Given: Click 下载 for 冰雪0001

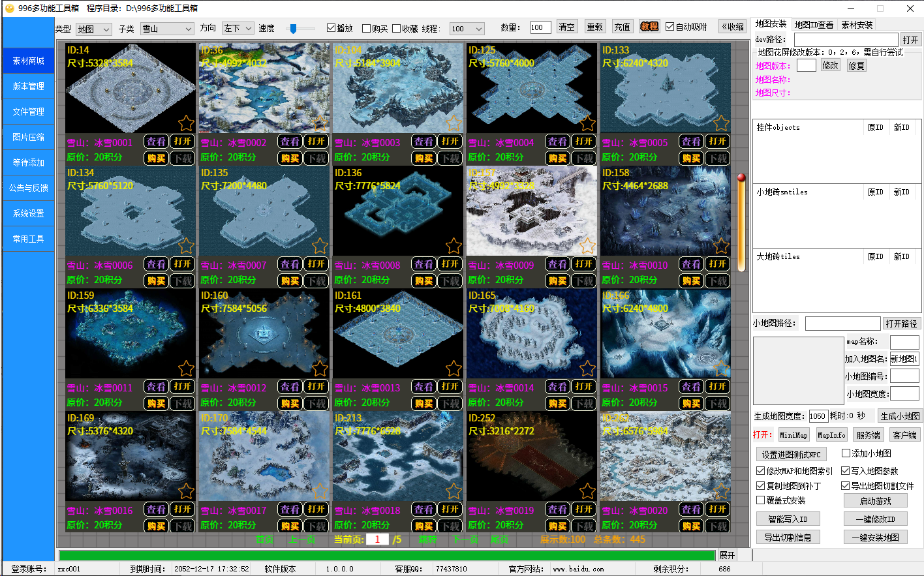Looking at the screenshot, I should click(x=183, y=158).
